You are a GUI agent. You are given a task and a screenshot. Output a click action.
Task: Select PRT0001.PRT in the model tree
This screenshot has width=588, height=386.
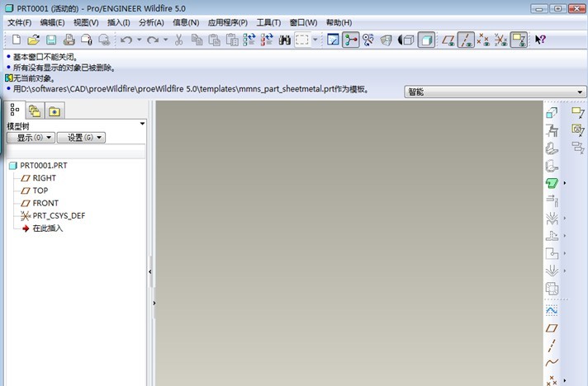tap(38, 166)
